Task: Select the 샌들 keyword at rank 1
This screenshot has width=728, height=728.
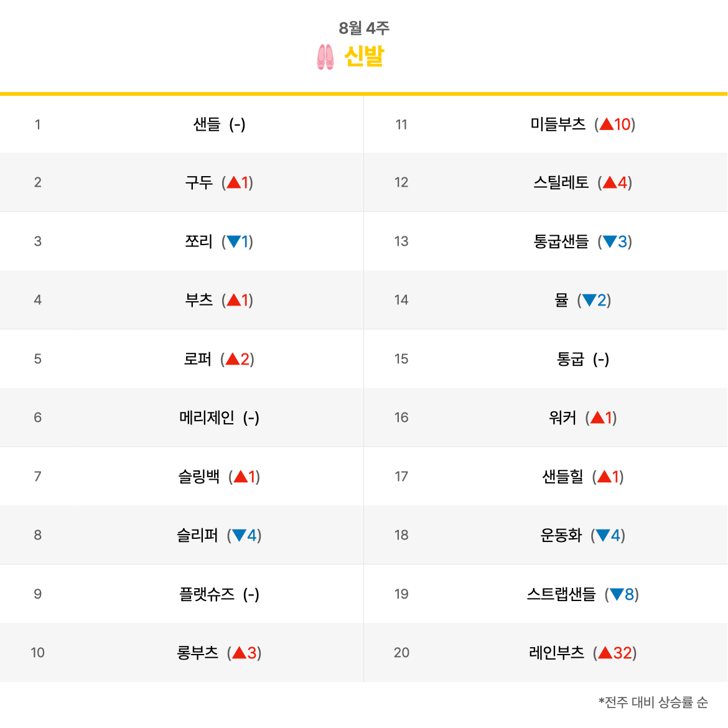Action: coord(207,124)
